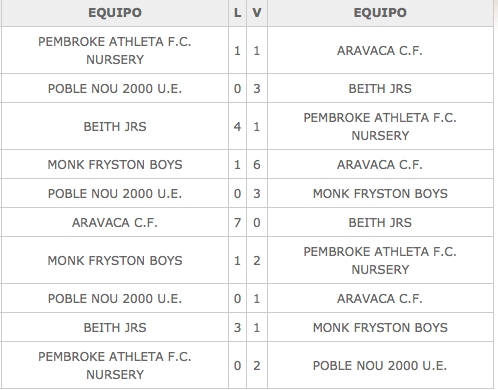Click Monk Fryston Boys home team versus Aravaca
Viewport: 498px width, 390px height.
coord(115,165)
